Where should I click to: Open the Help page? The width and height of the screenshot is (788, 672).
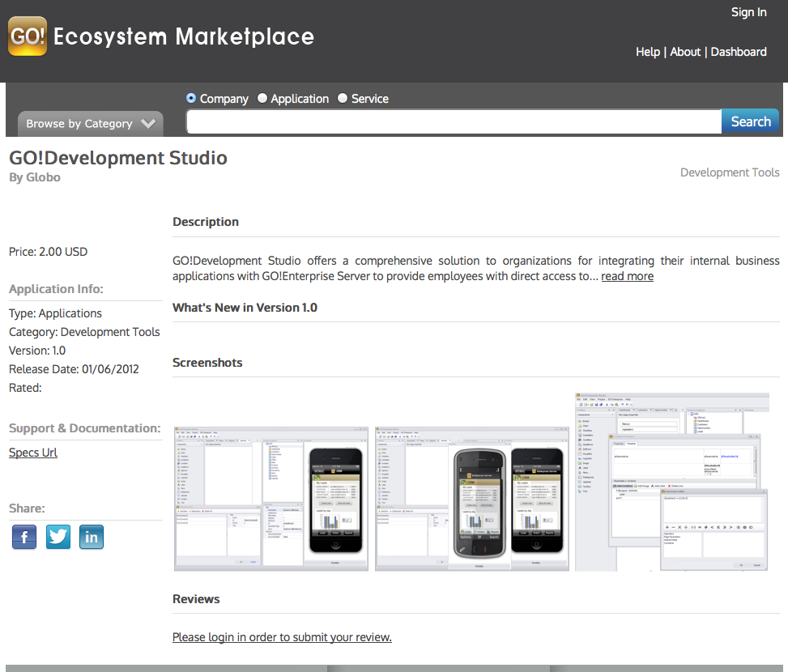(648, 52)
